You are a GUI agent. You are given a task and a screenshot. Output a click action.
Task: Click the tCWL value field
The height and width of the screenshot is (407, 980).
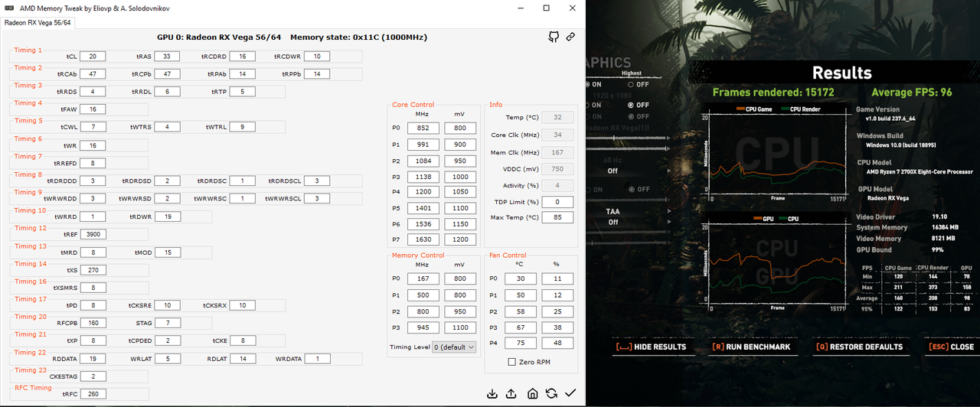pyautogui.click(x=93, y=127)
